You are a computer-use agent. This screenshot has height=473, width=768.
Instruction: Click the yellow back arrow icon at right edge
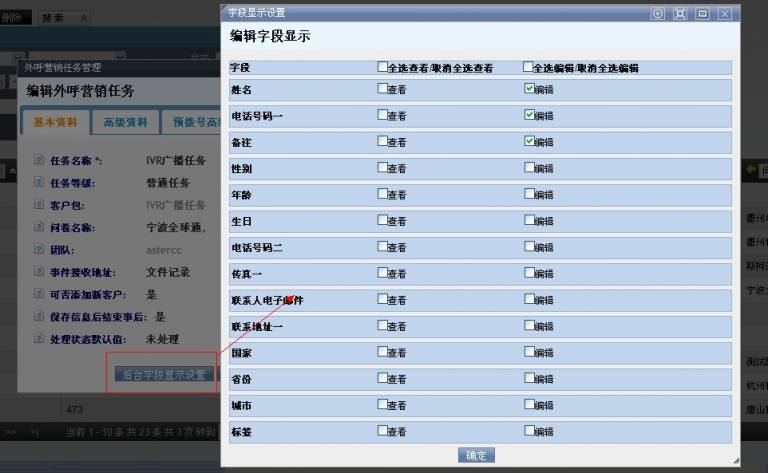tap(751, 172)
